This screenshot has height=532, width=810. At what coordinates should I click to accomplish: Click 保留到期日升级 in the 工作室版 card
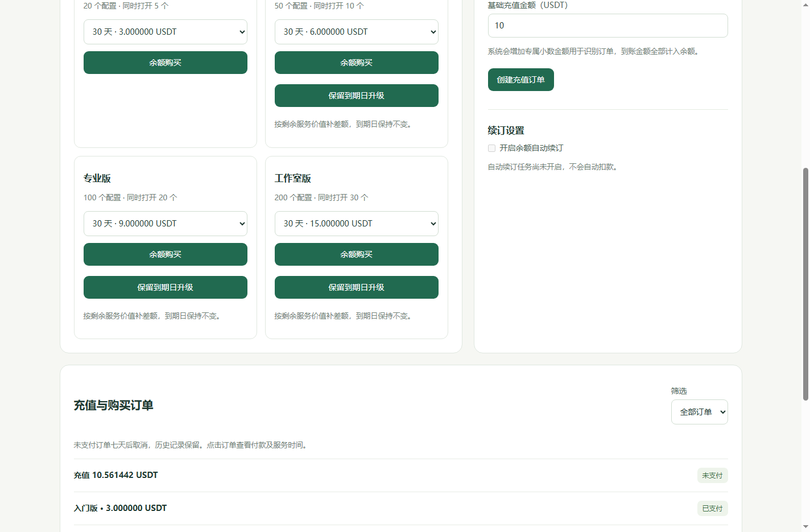click(357, 287)
